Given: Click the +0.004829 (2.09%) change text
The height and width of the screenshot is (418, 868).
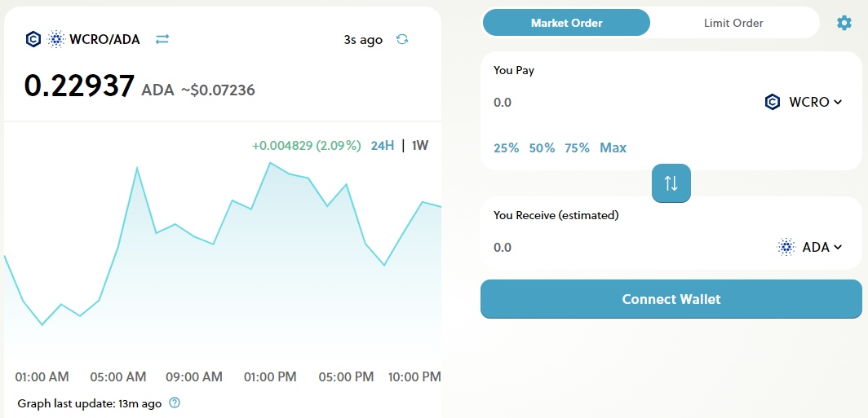Looking at the screenshot, I should coord(306,146).
